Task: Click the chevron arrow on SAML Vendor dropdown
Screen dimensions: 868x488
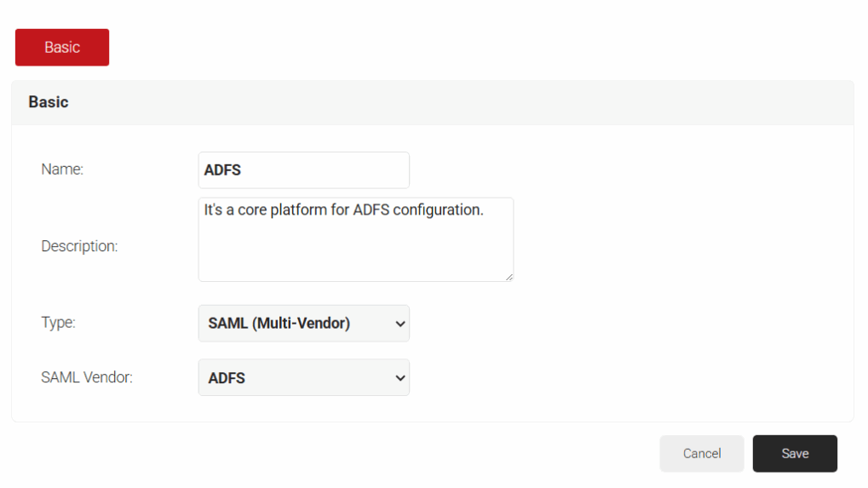Action: pyautogui.click(x=401, y=377)
